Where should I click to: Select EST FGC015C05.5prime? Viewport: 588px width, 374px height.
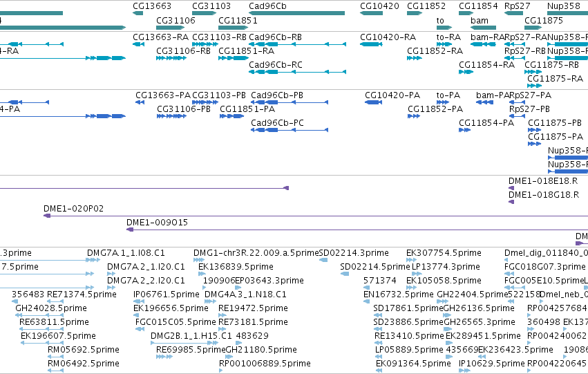[x=176, y=322]
